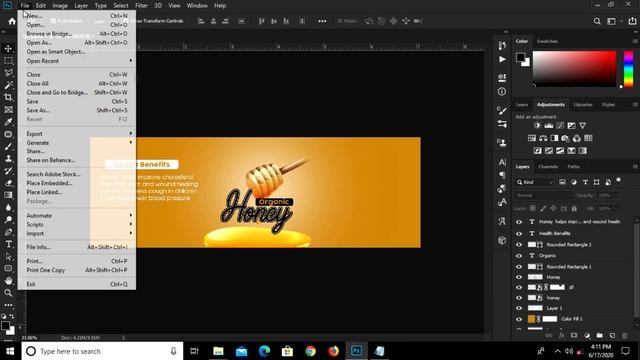This screenshot has height=360, width=640.
Task: Add a Brightness/Contrast adjustment
Action: coord(538,126)
